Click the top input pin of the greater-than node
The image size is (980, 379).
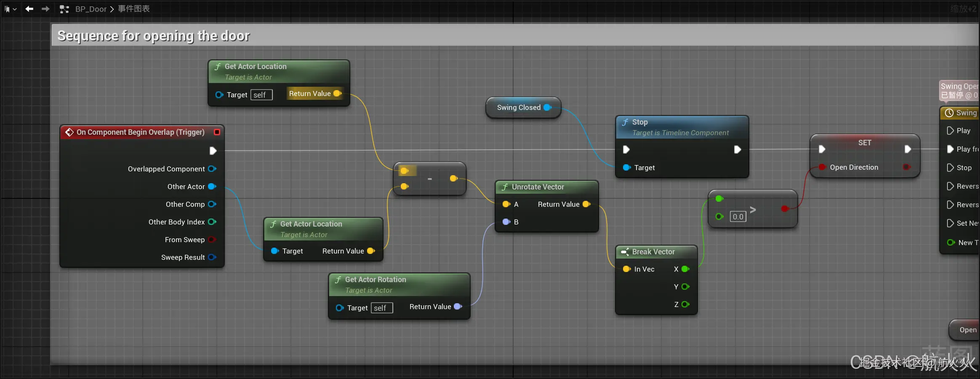tap(719, 199)
